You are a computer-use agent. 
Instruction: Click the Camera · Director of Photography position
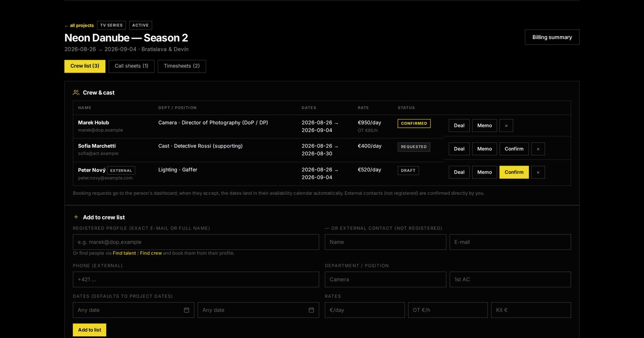213,123
